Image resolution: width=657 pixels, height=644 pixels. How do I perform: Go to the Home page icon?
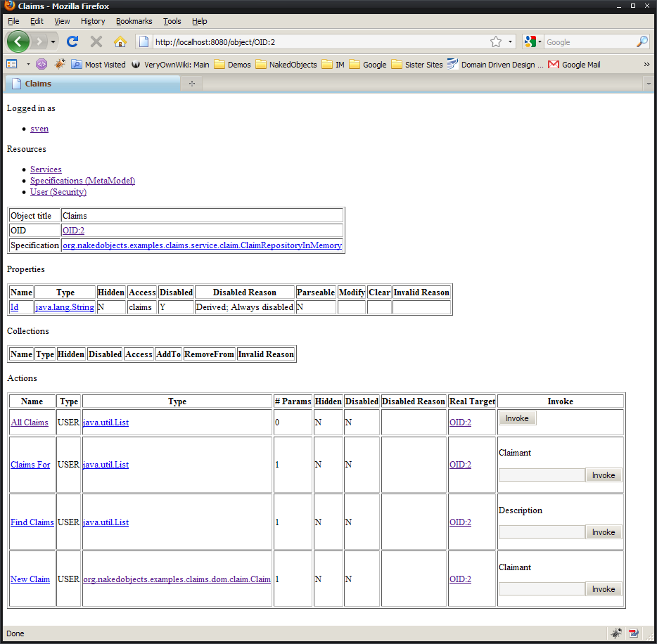tap(120, 41)
